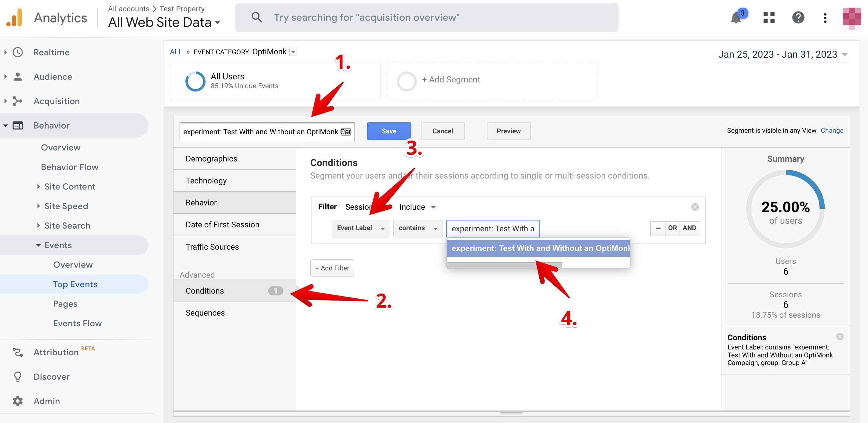Click the Event Label value input field
868x423 pixels.
pyautogui.click(x=493, y=228)
